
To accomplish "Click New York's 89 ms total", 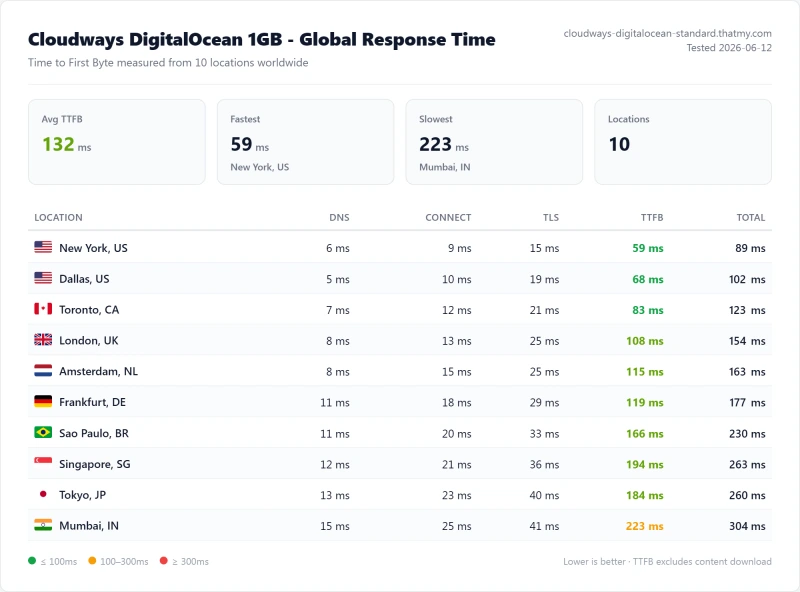I will point(751,248).
